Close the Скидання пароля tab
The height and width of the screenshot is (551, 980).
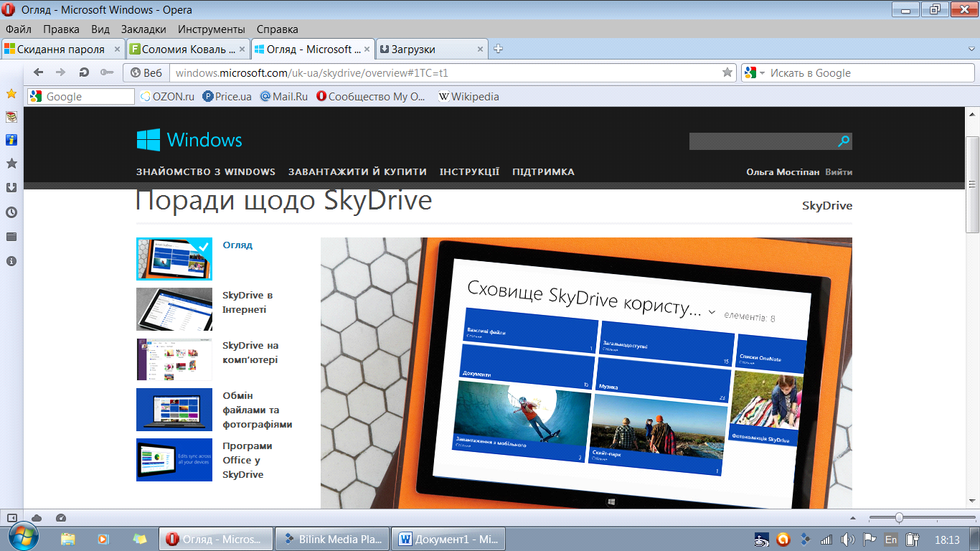118,50
